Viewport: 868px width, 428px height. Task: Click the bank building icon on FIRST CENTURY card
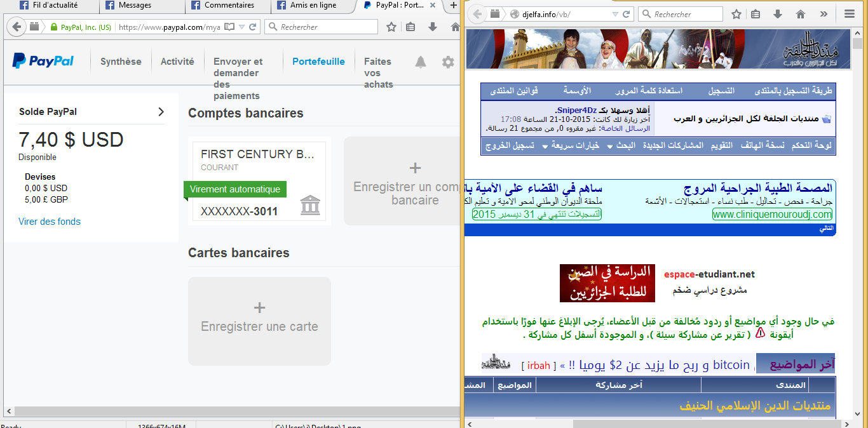tap(310, 205)
